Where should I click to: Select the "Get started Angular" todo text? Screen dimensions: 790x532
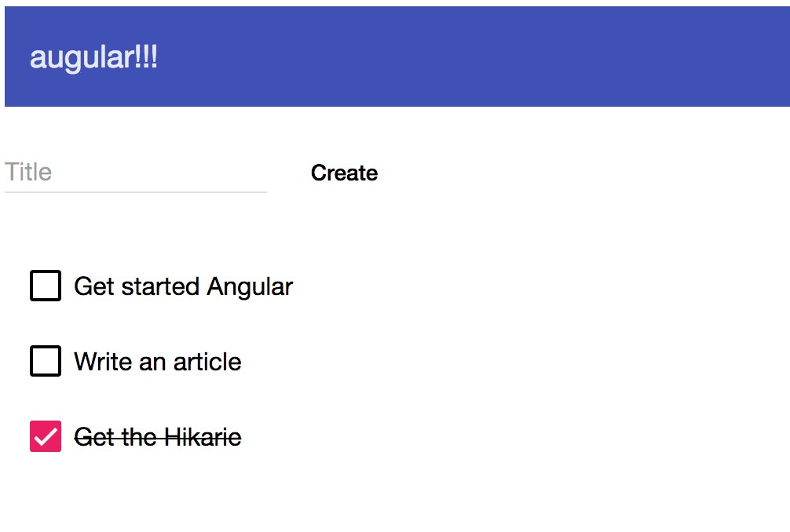tap(182, 286)
